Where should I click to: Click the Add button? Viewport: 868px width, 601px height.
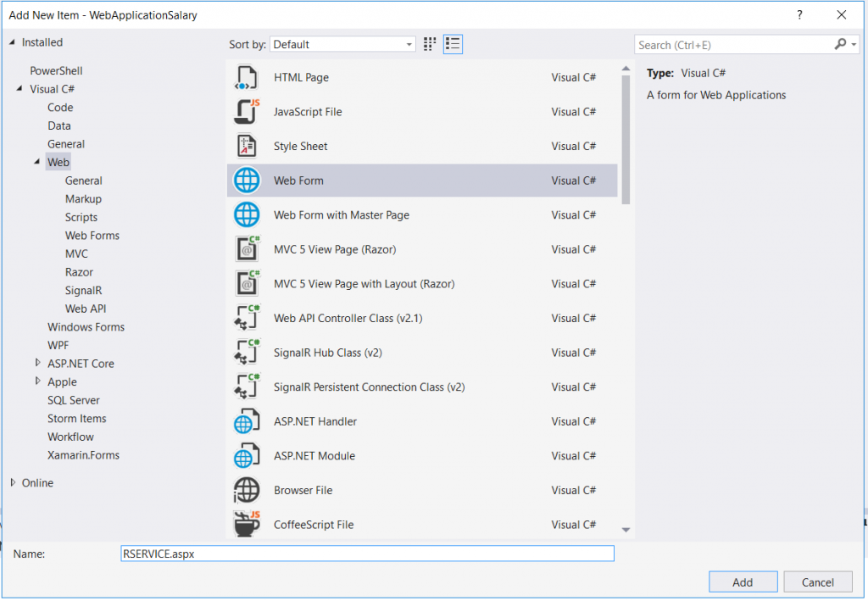click(x=743, y=582)
